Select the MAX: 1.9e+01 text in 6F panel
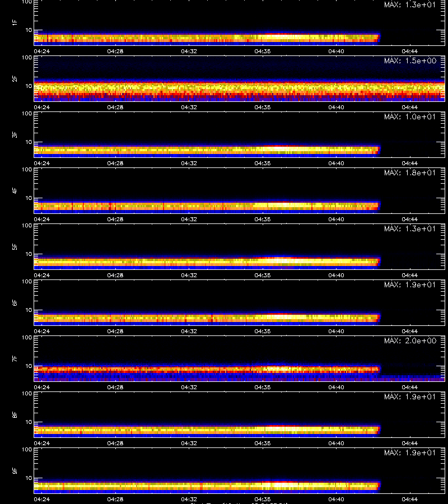Viewport: 448px width, 504px height. [x=410, y=285]
